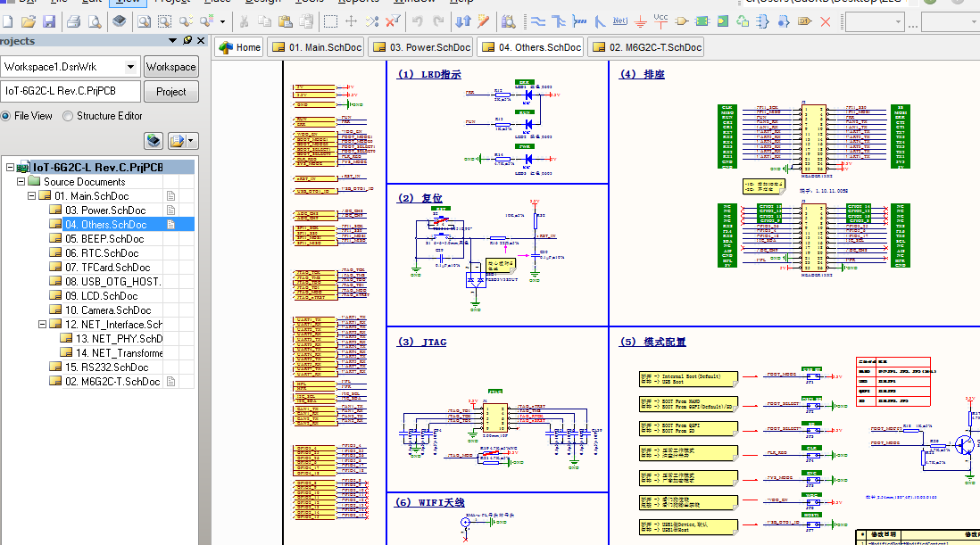Select objects inside area tool
Image resolution: width=980 pixels, height=545 pixels.
click(x=330, y=21)
